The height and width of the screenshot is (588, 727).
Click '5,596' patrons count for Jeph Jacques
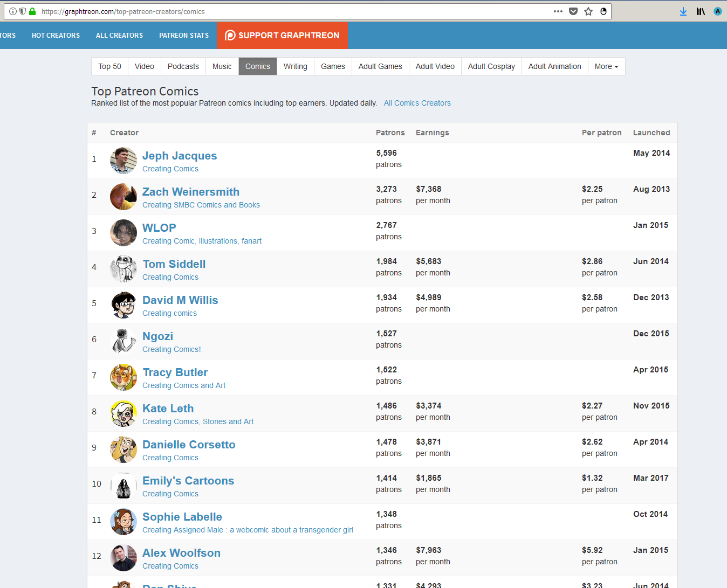387,153
